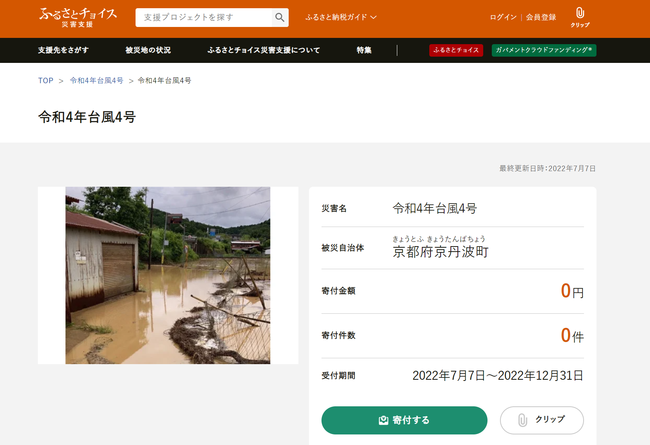
Task: Open ふるさとチョイス災害支援について menu
Action: [263, 50]
